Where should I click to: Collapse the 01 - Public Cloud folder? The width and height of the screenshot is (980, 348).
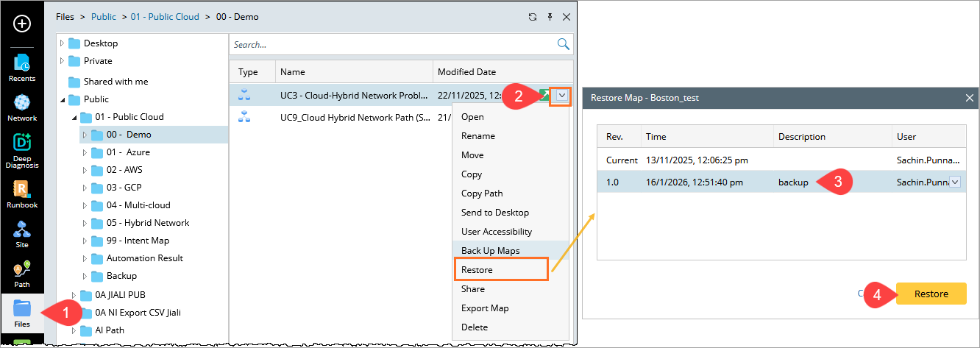(74, 117)
